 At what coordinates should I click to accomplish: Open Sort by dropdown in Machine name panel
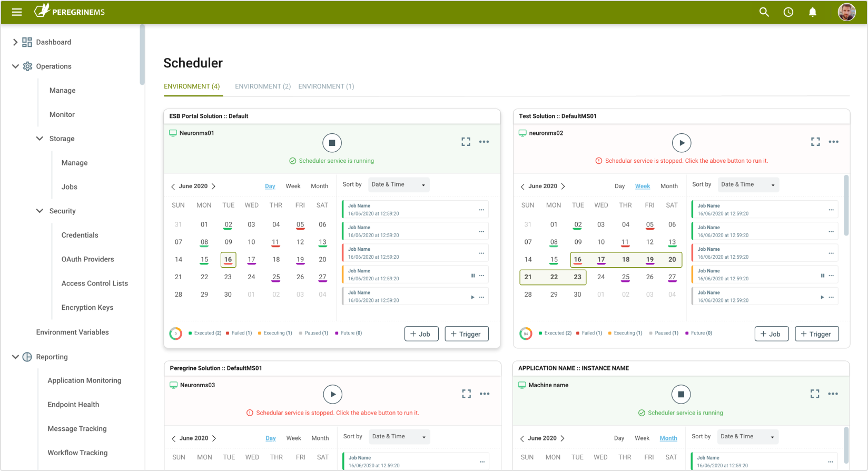click(x=747, y=437)
